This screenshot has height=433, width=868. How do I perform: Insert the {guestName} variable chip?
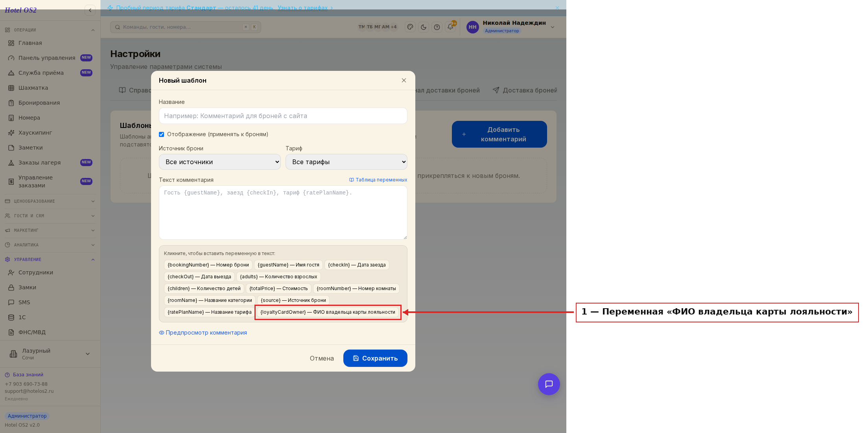[288, 265]
